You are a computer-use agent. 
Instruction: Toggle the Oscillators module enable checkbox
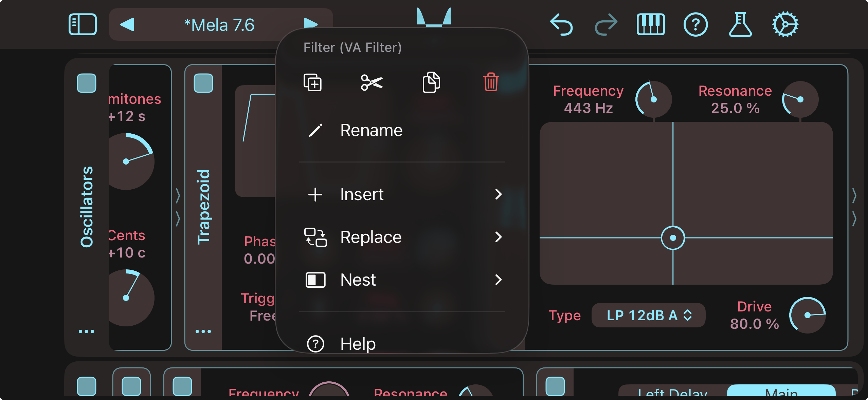(x=87, y=82)
